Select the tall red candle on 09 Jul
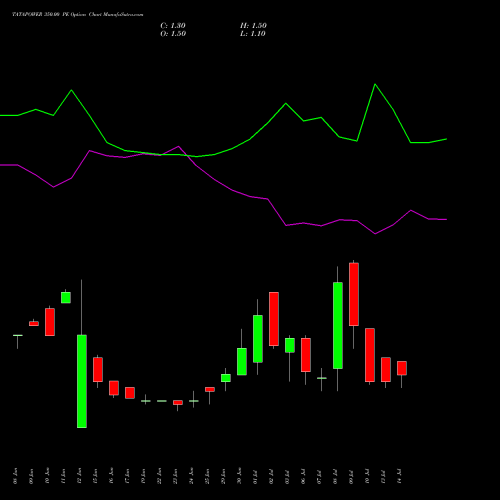The height and width of the screenshot is (500, 500). pyautogui.click(x=354, y=294)
